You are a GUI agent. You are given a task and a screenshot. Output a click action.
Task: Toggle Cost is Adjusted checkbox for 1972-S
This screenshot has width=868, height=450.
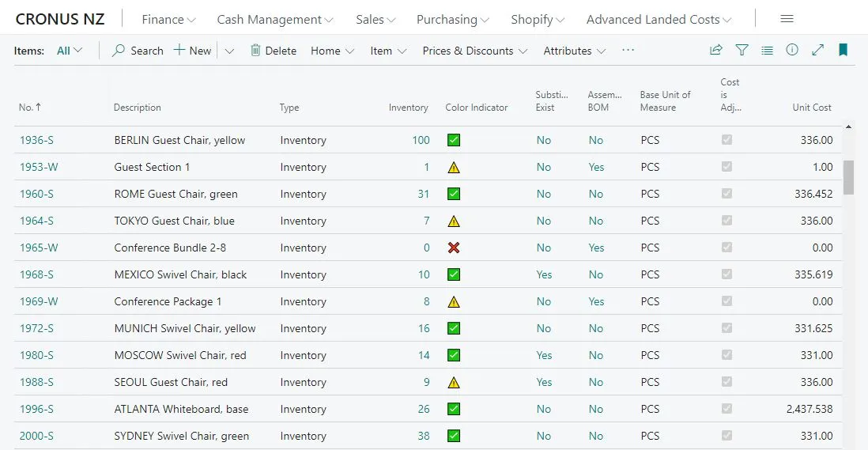726,327
